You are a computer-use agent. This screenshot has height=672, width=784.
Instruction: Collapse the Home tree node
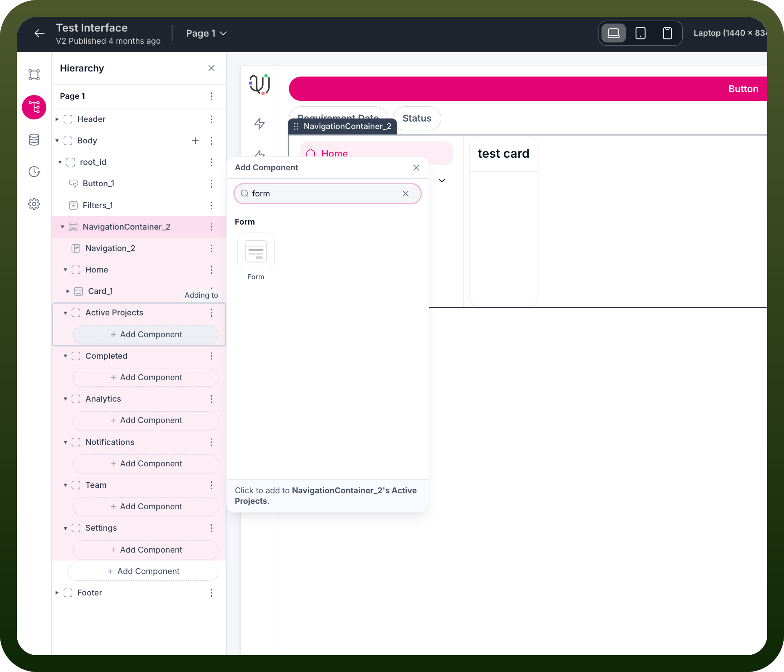pos(66,270)
